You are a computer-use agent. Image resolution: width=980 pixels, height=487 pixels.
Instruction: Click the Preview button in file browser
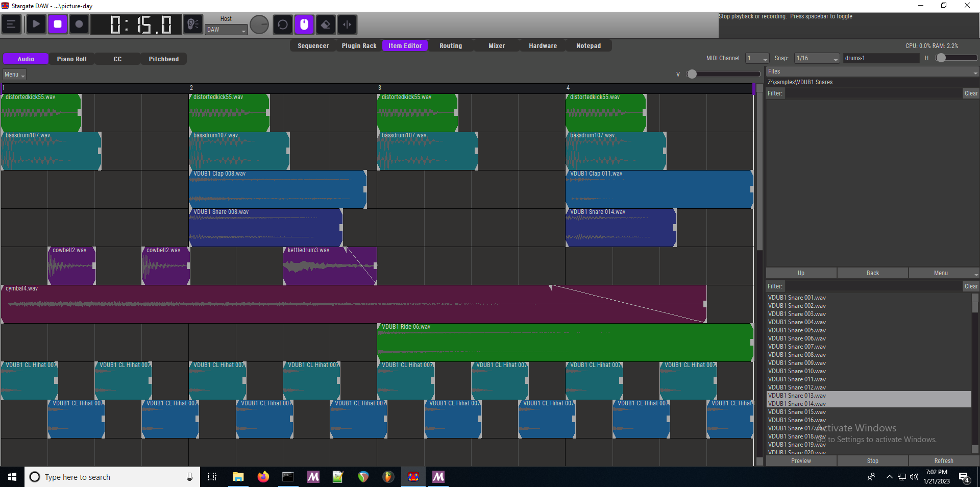[x=801, y=461]
